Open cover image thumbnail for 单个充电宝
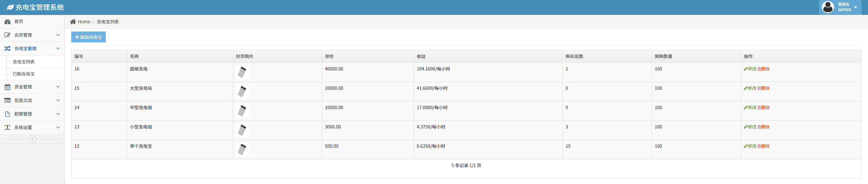 point(243,149)
